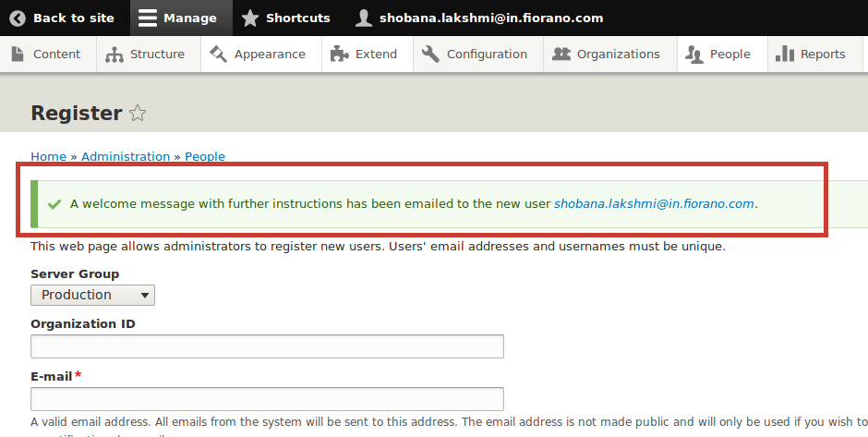Focus the Organization ID text field
The image size is (868, 437).
(267, 346)
